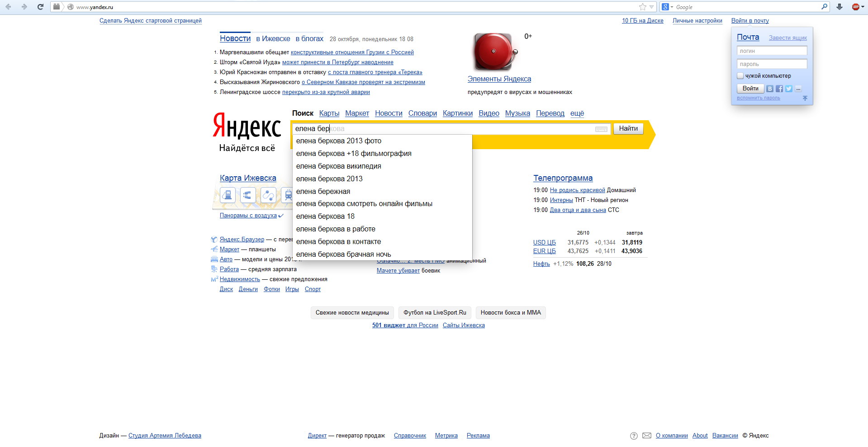Image resolution: width=868 pixels, height=447 pixels.
Task: Click the USD ЦБ currency link
Action: [x=544, y=243]
